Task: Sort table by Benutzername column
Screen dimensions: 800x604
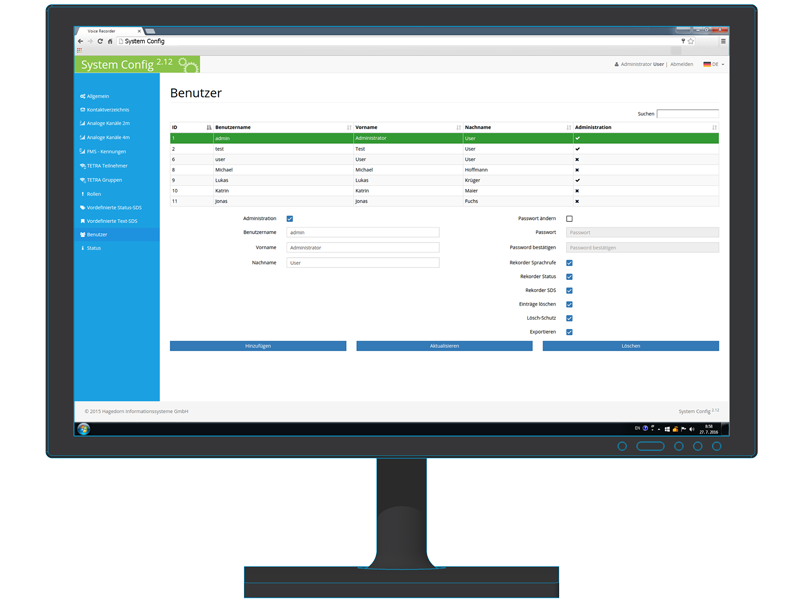Action: coord(348,128)
